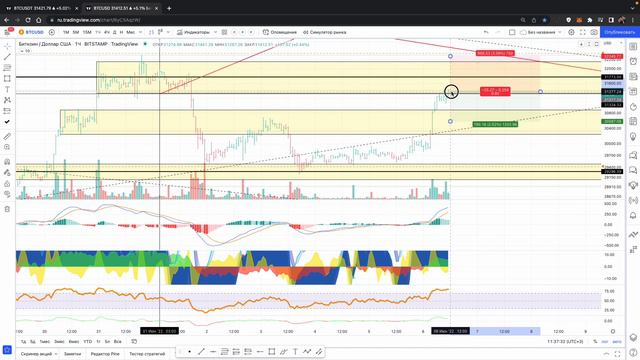Collapse the bottom panel with chevron
The height and width of the screenshot is (360, 640).
click(x=606, y=353)
